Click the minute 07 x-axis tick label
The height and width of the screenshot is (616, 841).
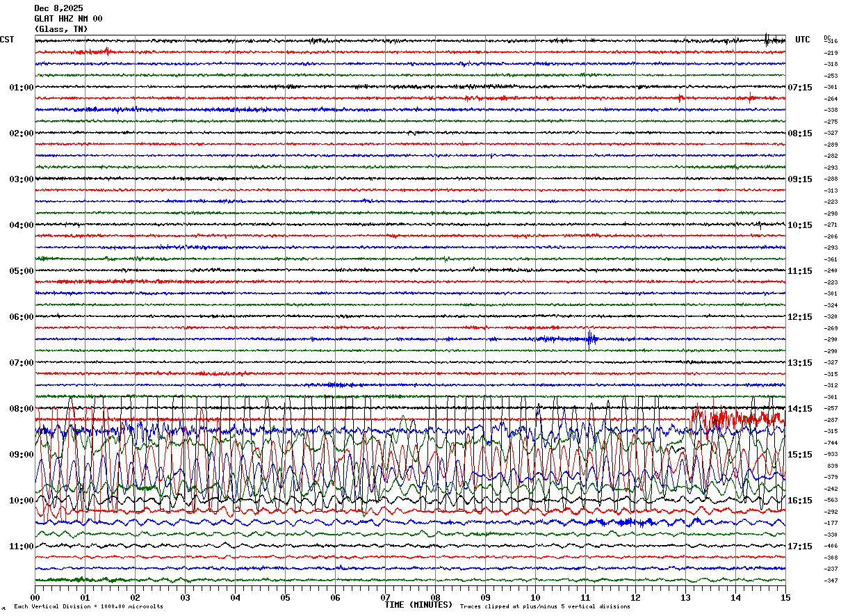coord(385,597)
